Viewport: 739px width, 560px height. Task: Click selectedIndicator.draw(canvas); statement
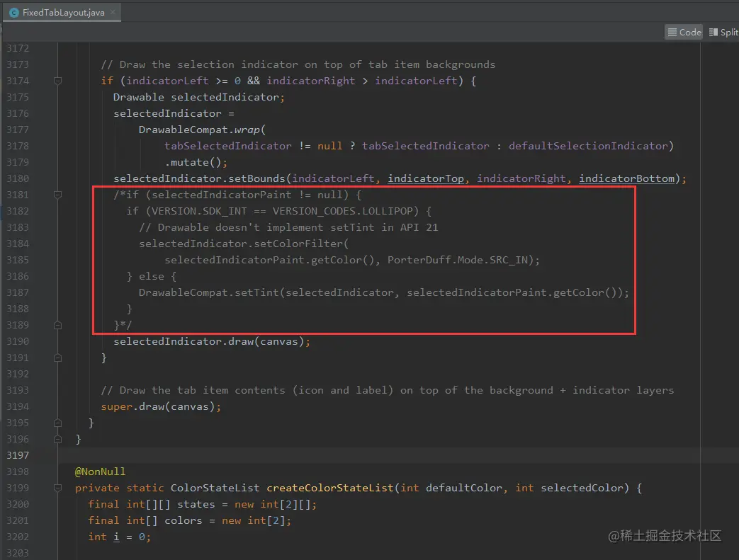point(212,341)
